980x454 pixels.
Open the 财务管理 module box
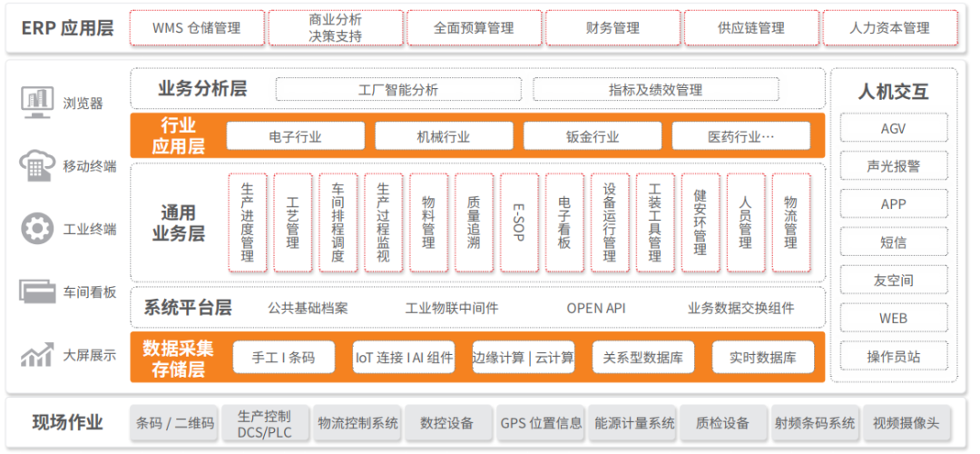click(x=612, y=28)
